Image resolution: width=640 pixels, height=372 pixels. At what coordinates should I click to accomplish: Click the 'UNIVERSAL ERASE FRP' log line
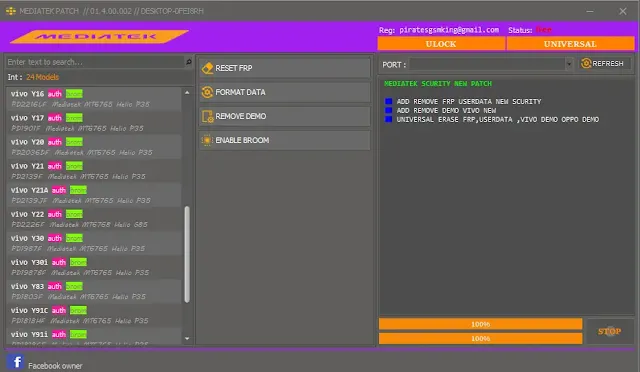pos(498,119)
